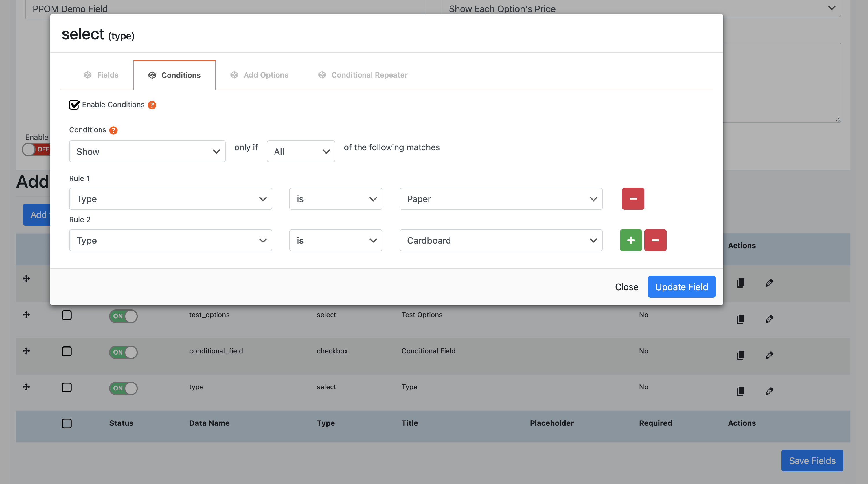Click the edit pencil for the conditional_field row

click(769, 355)
